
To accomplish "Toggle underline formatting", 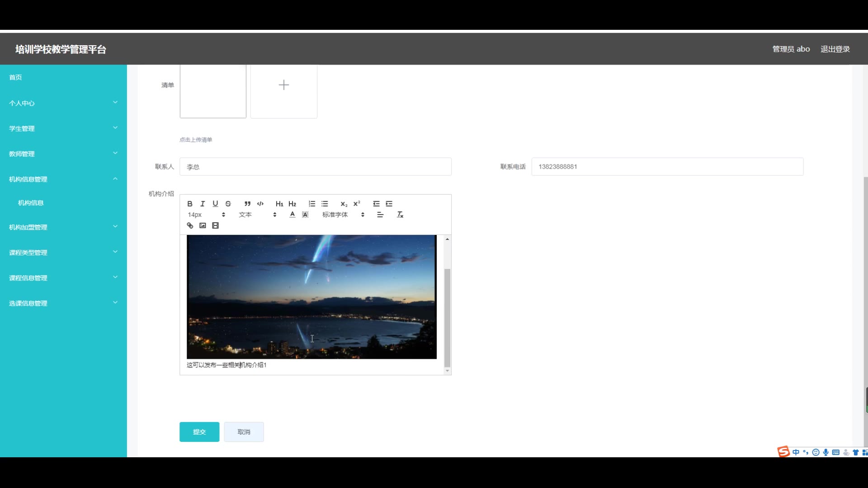I will [215, 204].
